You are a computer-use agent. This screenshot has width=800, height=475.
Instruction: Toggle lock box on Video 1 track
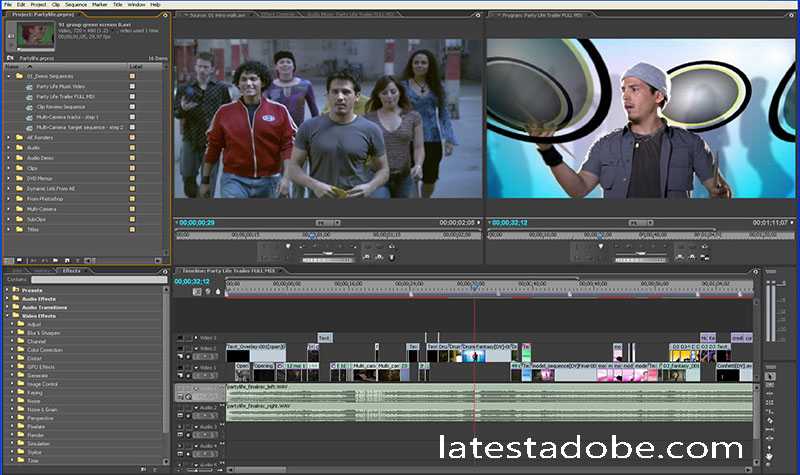[188, 367]
